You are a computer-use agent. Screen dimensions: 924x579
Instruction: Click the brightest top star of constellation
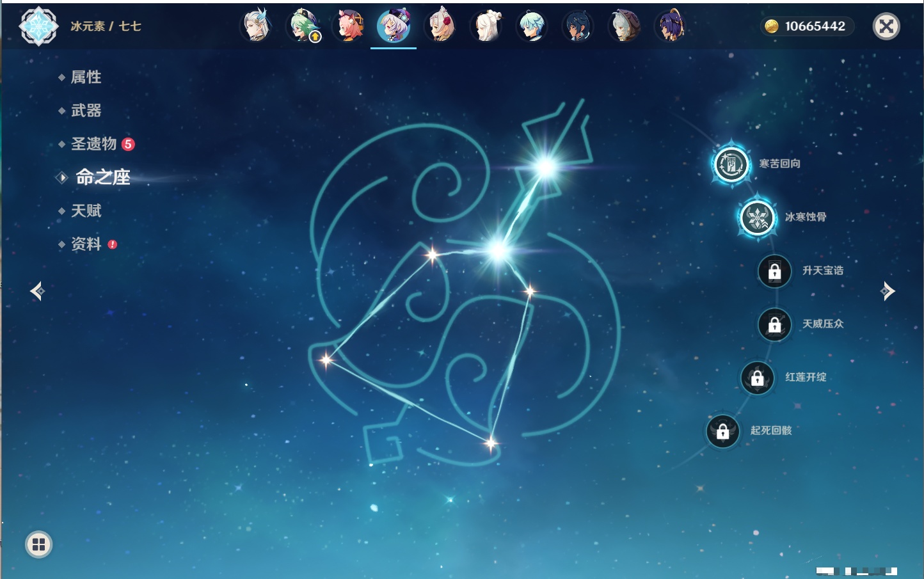tap(546, 168)
